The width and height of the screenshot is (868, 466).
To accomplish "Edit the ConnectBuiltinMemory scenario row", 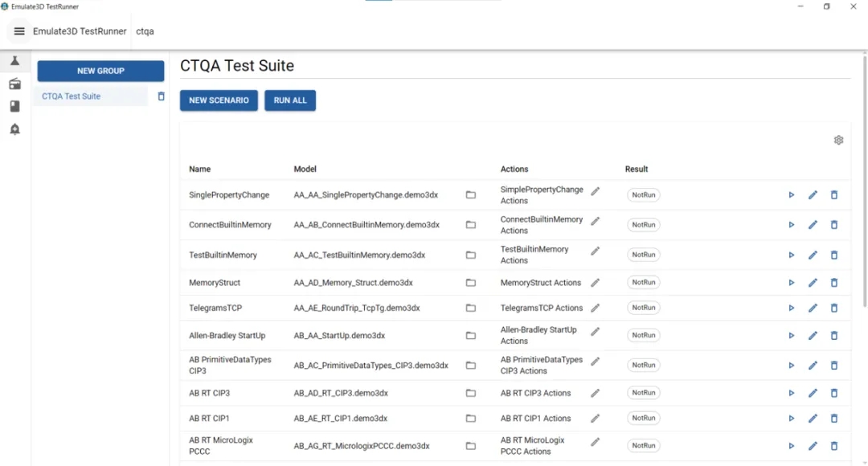I will coord(813,225).
